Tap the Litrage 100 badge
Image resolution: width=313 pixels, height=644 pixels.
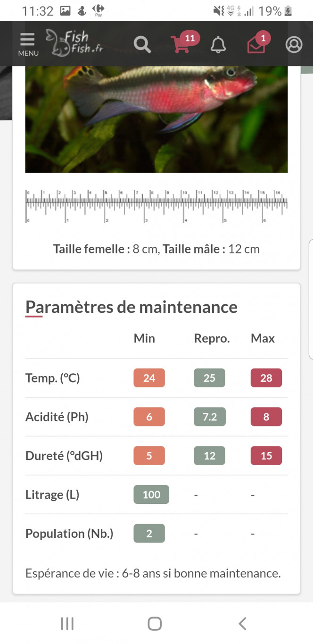[x=151, y=494]
